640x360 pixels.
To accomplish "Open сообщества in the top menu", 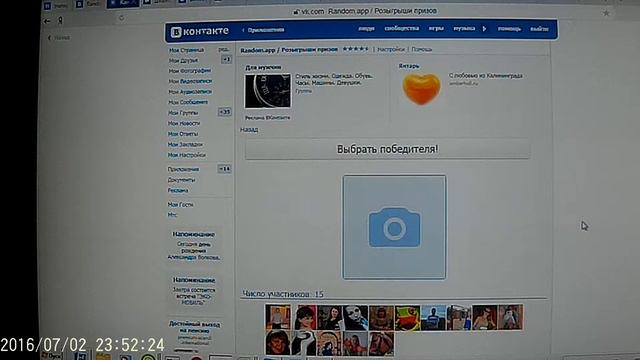I will [402, 29].
